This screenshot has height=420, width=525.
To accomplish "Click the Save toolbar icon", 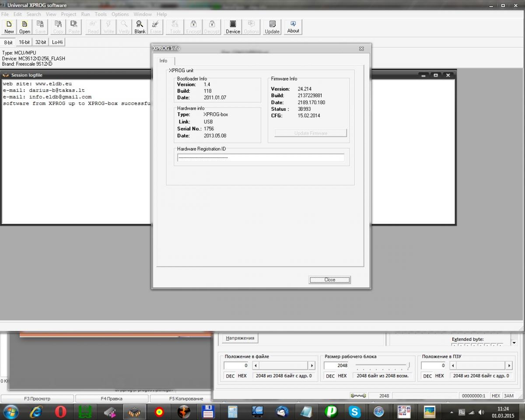I will (x=40, y=27).
